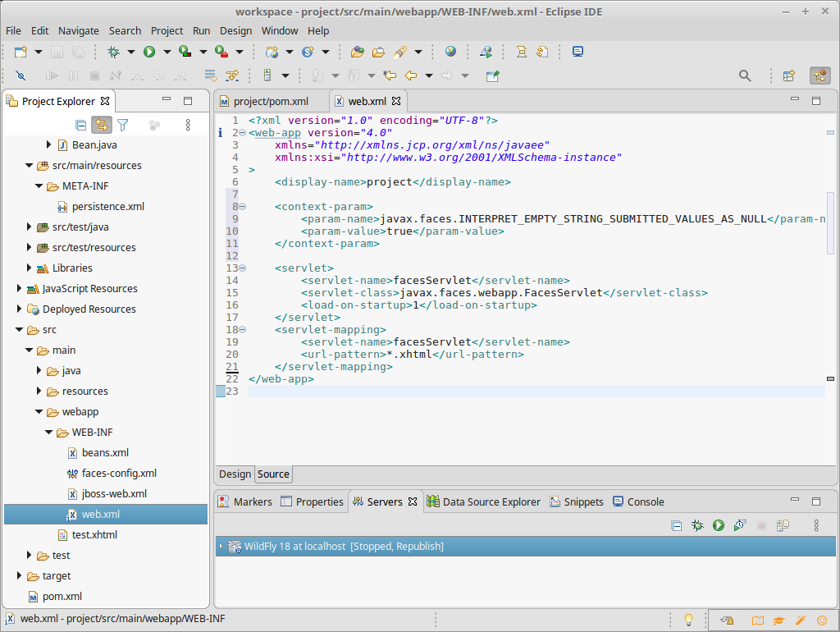
Task: Fold the servlet-mapping element at line 18
Action: click(243, 330)
